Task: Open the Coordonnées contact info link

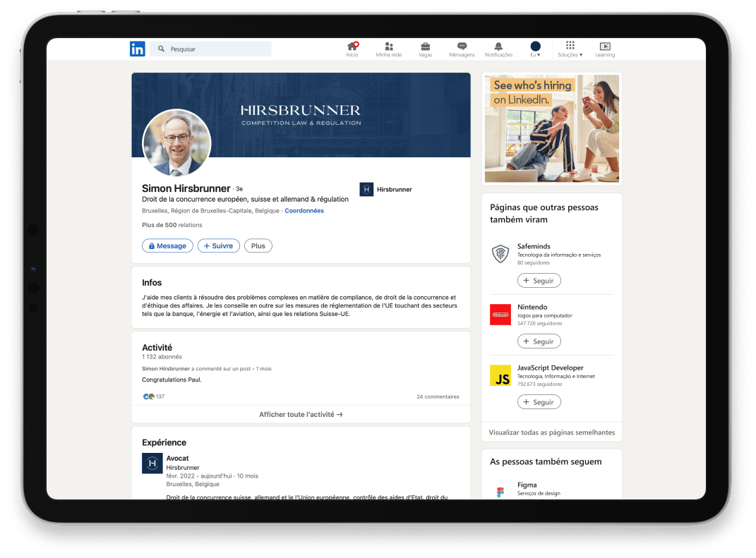Action: tap(304, 211)
